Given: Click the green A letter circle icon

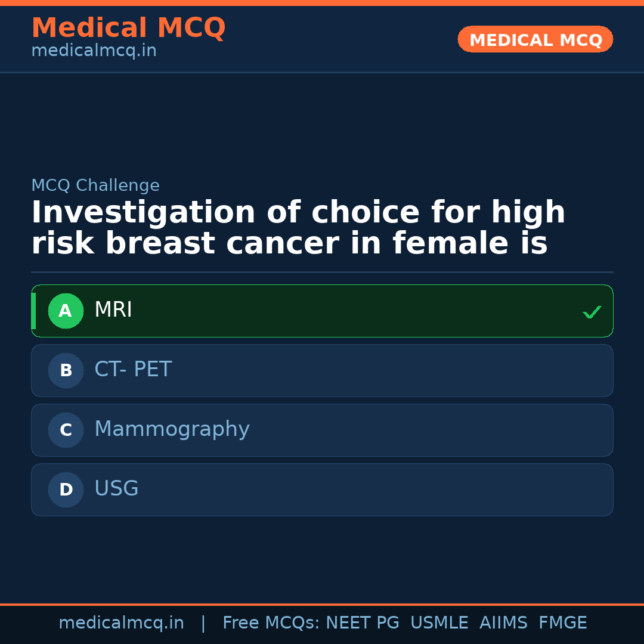Looking at the screenshot, I should pyautogui.click(x=66, y=311).
